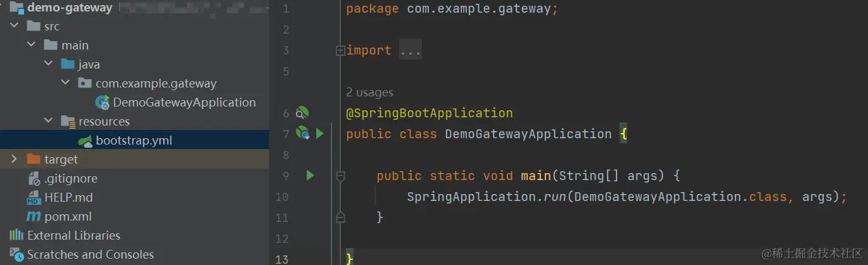868x265 pixels.
Task: Select bootstrap.yml in project tree
Action: (134, 141)
